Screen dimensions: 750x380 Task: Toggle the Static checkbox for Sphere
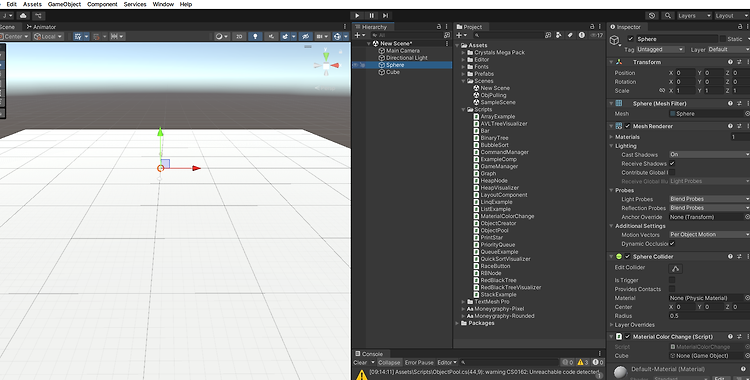(722, 39)
